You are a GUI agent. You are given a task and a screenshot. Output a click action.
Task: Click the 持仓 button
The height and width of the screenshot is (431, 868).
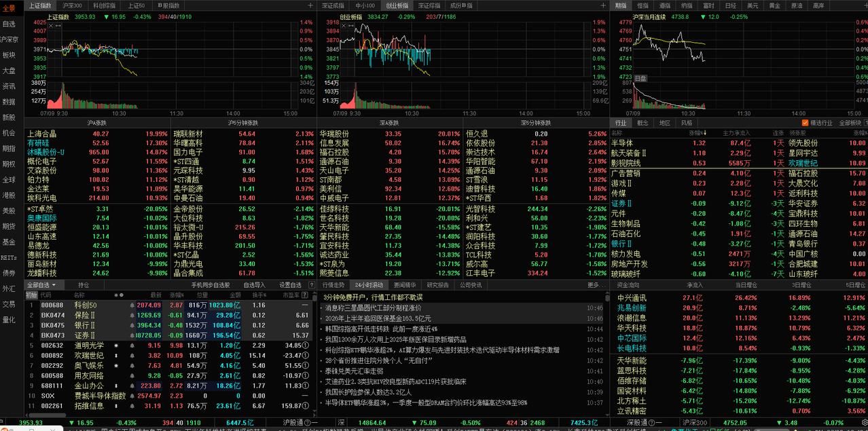[x=83, y=285]
